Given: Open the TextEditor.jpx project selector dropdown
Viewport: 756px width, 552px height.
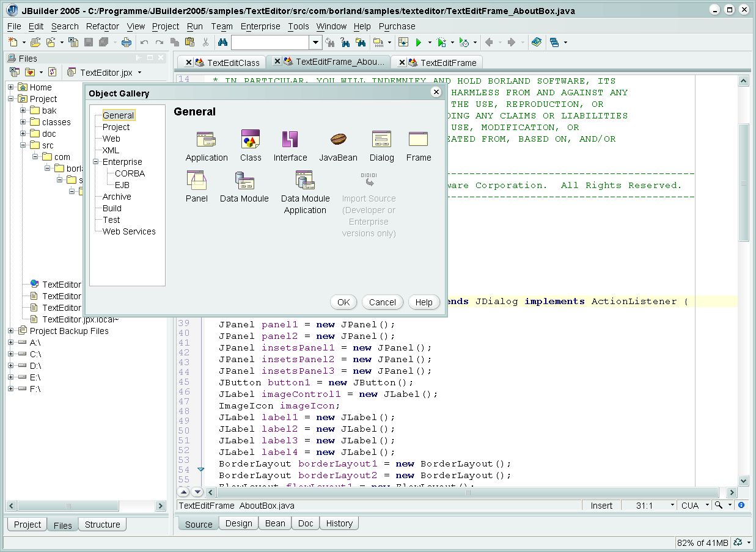Looking at the screenshot, I should [139, 73].
